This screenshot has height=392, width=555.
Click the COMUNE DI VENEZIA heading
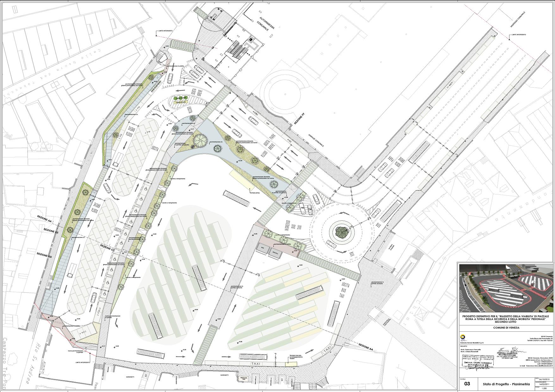click(505, 328)
